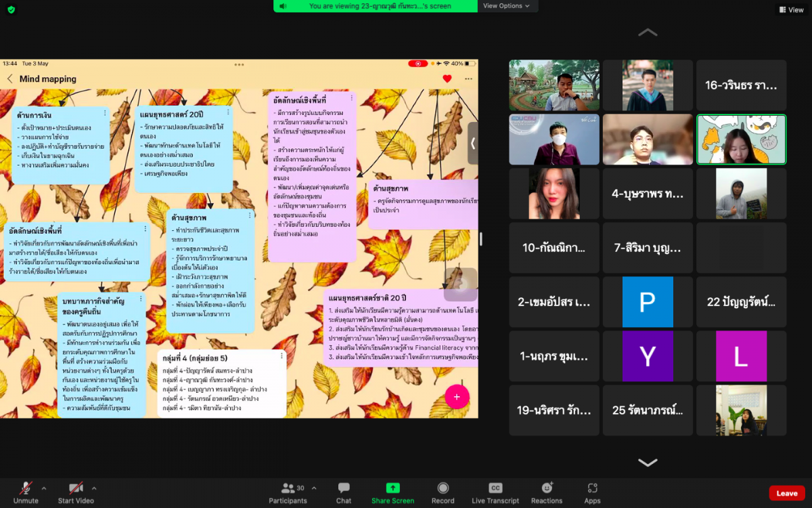Select the participant tile 2-เขมอัปสร
The height and width of the screenshot is (508, 812).
[x=554, y=302]
